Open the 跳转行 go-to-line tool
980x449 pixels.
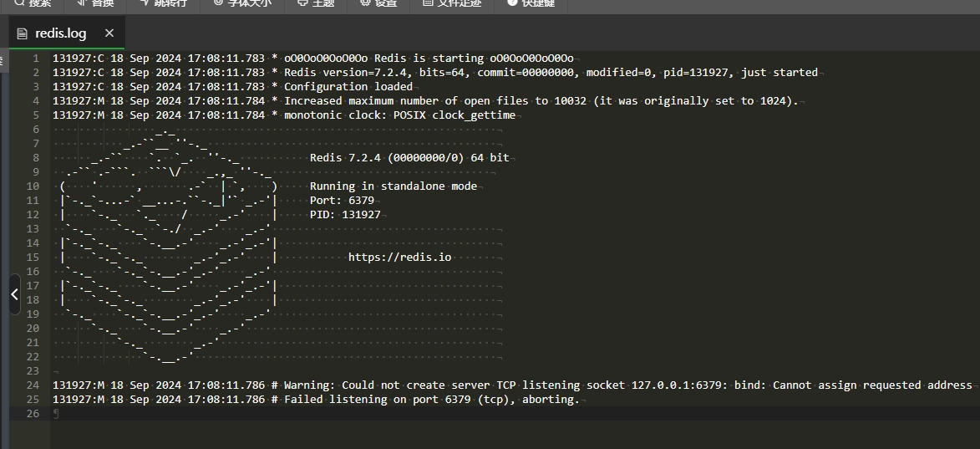[163, 3]
